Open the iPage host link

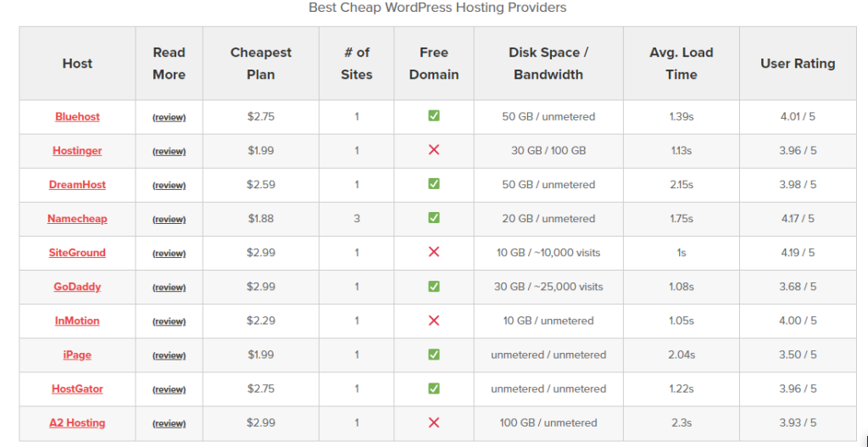(x=77, y=355)
